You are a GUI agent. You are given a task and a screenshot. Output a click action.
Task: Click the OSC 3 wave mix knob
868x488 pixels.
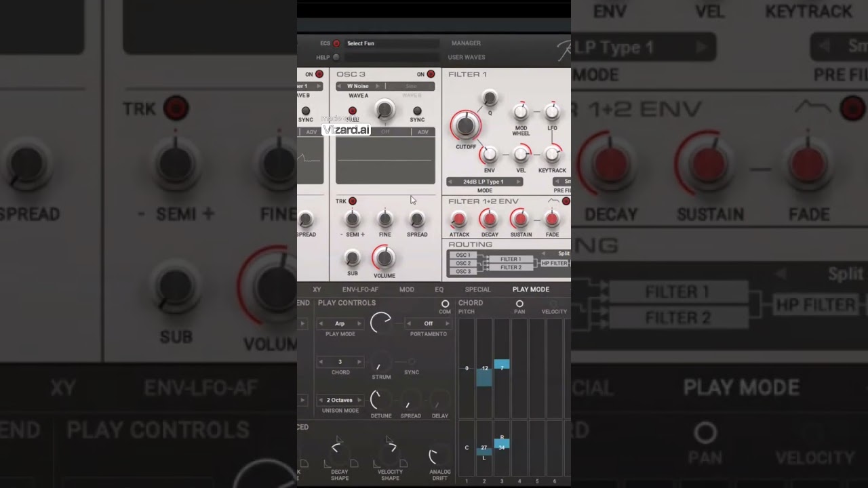[x=384, y=109]
